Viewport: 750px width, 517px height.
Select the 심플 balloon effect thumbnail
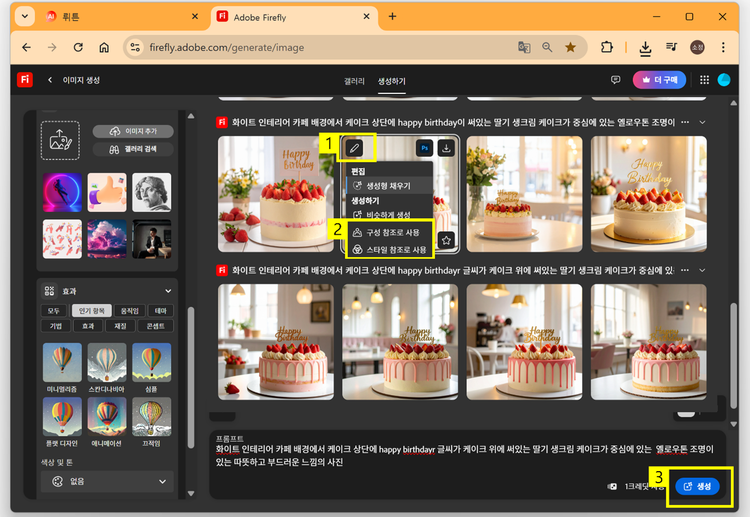point(151,362)
